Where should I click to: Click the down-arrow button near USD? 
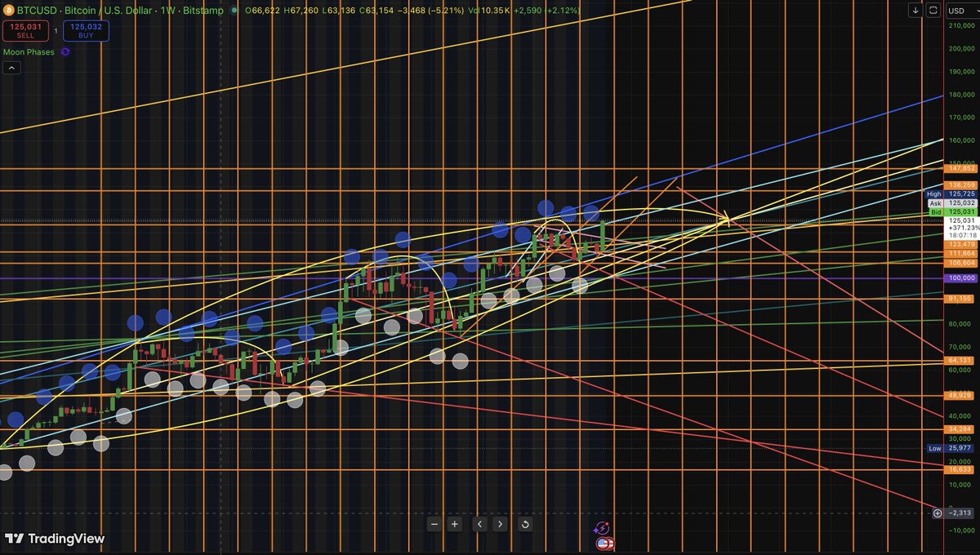coord(917,11)
